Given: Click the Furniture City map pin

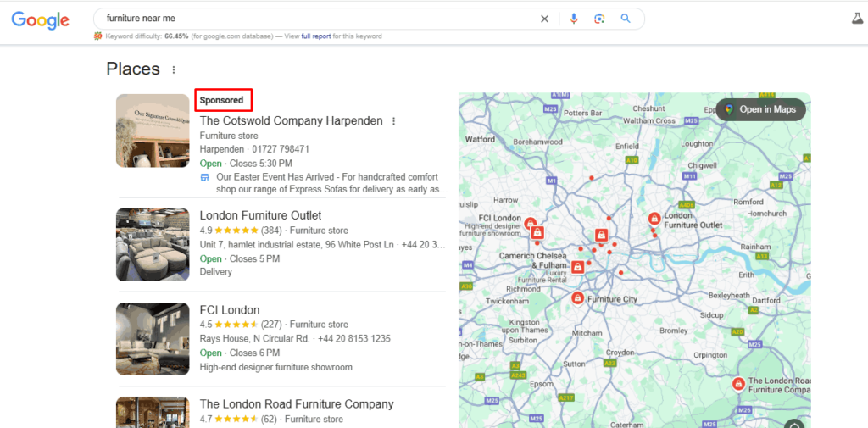Looking at the screenshot, I should point(577,297).
